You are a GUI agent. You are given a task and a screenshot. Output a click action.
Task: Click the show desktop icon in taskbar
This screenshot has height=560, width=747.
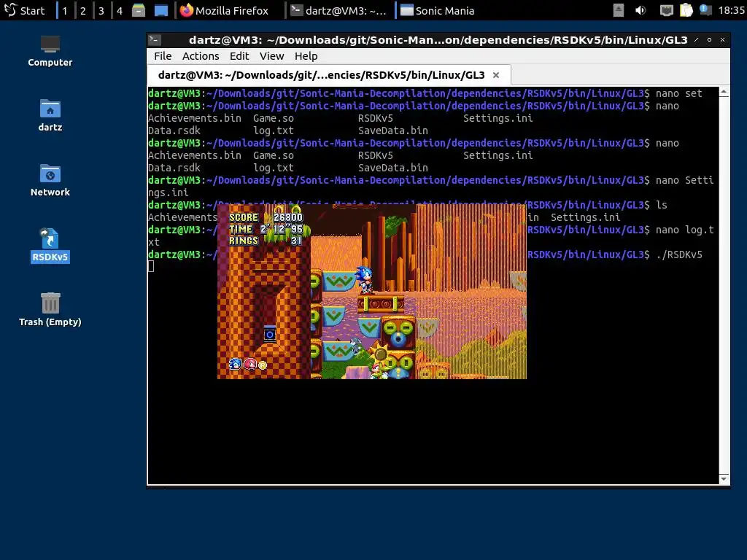(161, 10)
